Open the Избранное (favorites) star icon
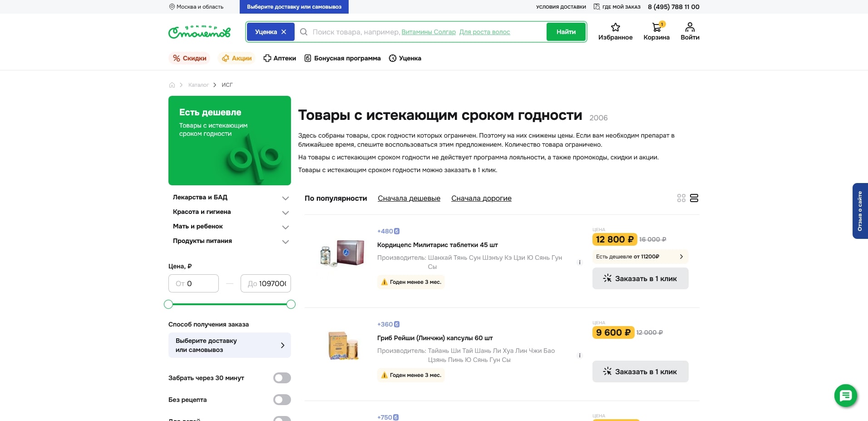Image resolution: width=868 pixels, height=421 pixels. tap(615, 27)
